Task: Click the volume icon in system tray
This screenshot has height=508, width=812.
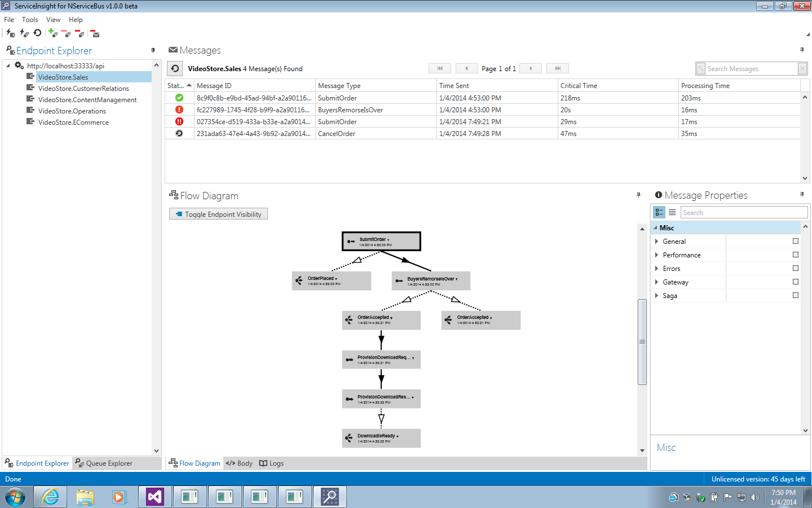Action: click(755, 497)
